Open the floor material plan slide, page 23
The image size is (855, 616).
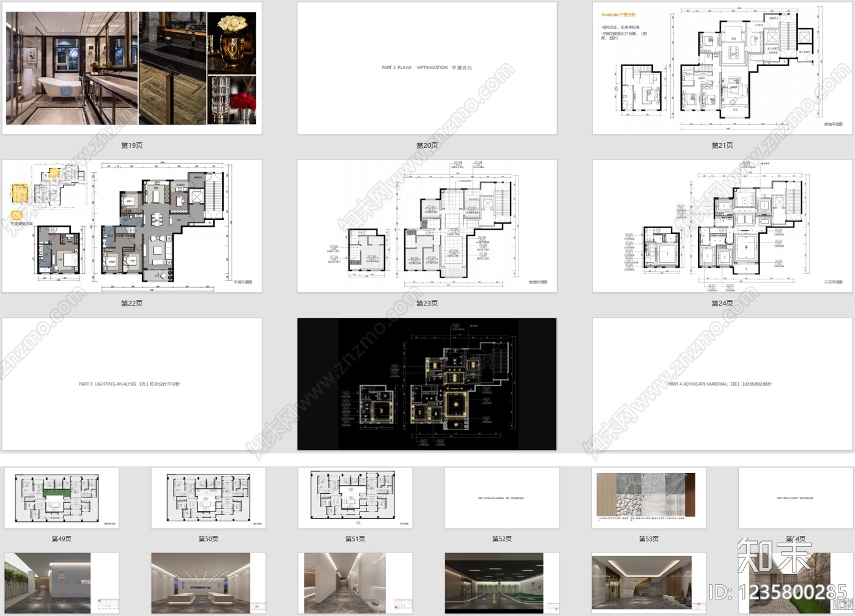coord(427,226)
